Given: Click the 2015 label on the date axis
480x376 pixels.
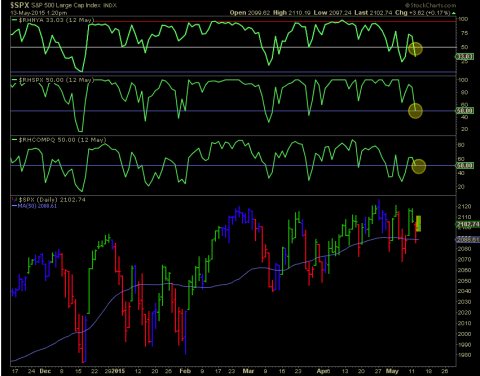Looking at the screenshot, I should [118, 371].
